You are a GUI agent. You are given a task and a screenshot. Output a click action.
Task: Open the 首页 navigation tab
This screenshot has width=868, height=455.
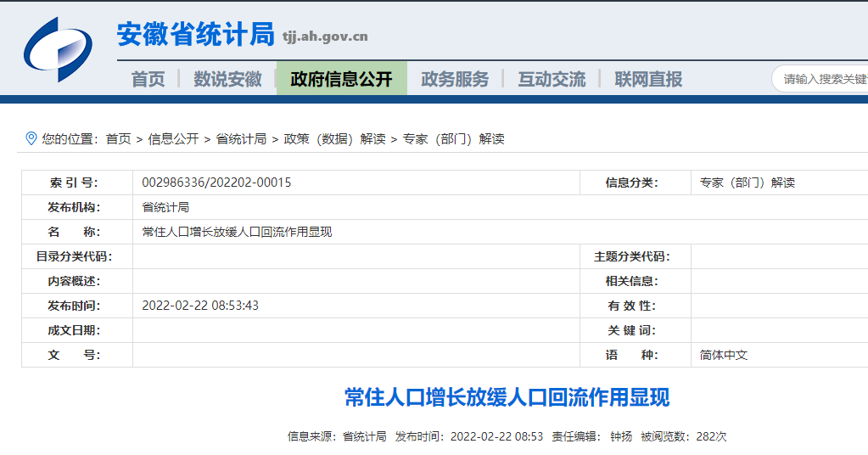click(x=148, y=79)
